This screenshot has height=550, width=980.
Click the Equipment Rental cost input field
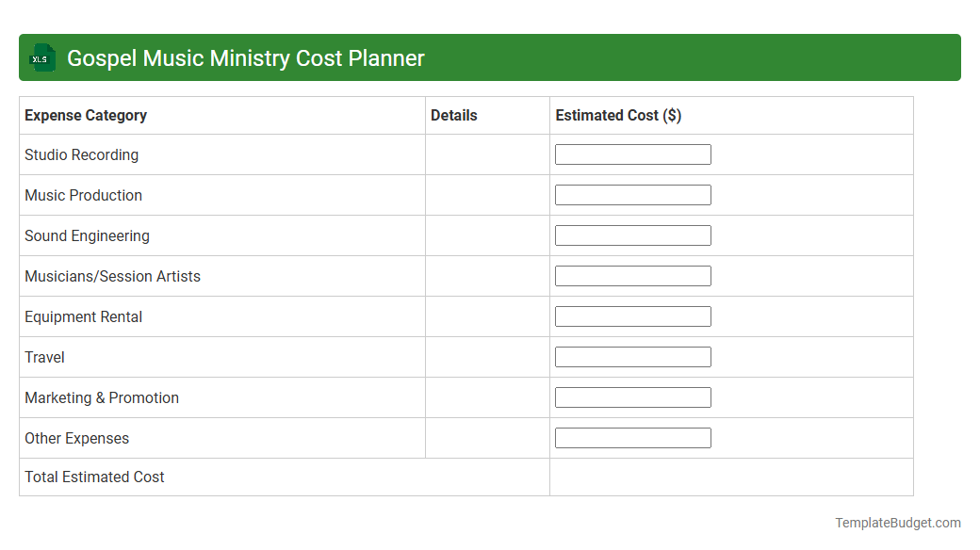pyautogui.click(x=633, y=315)
